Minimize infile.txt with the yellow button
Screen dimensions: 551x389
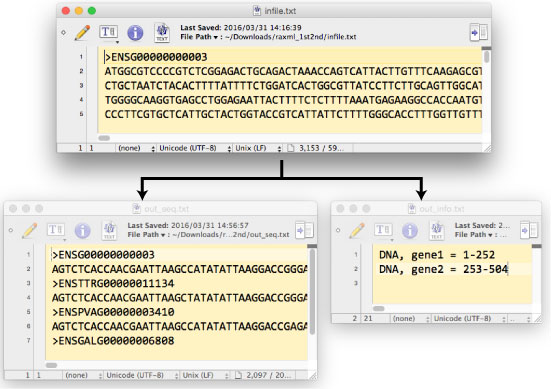coord(79,11)
